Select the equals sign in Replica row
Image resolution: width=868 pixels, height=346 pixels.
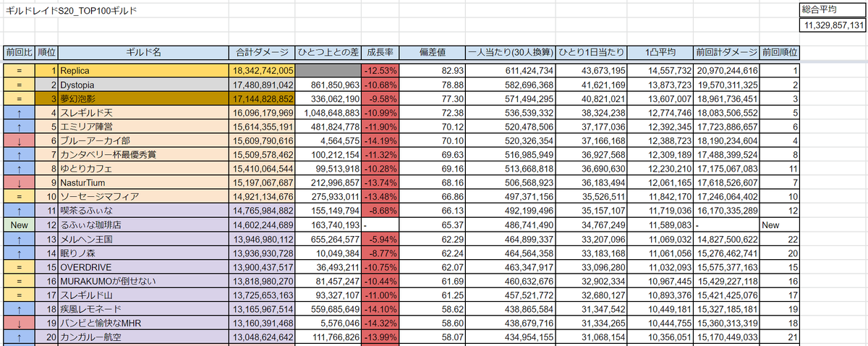19,71
